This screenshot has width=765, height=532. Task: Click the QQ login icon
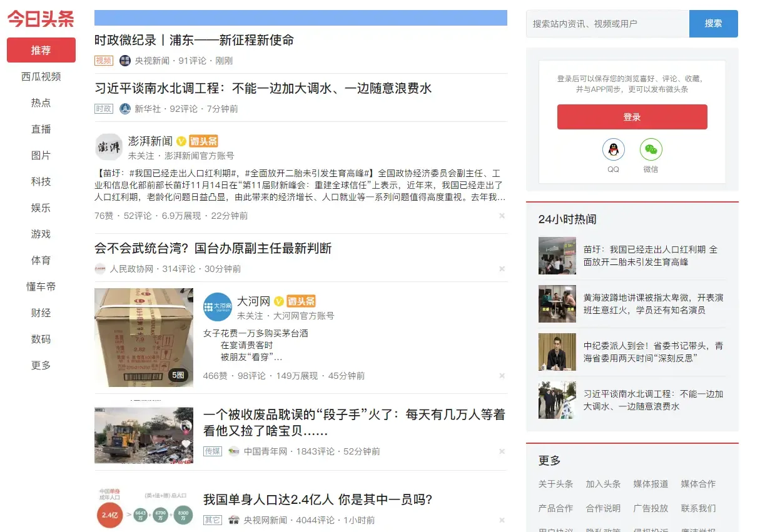coord(614,148)
